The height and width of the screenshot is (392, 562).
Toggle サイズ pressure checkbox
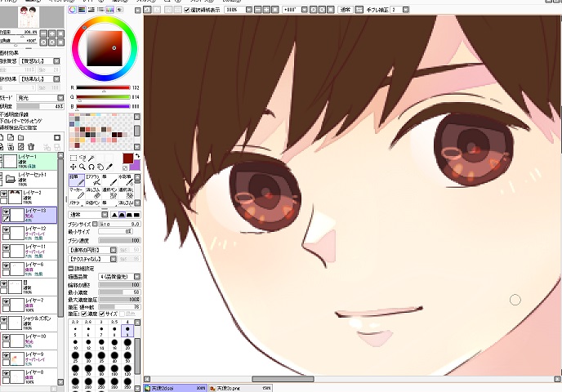(102, 314)
